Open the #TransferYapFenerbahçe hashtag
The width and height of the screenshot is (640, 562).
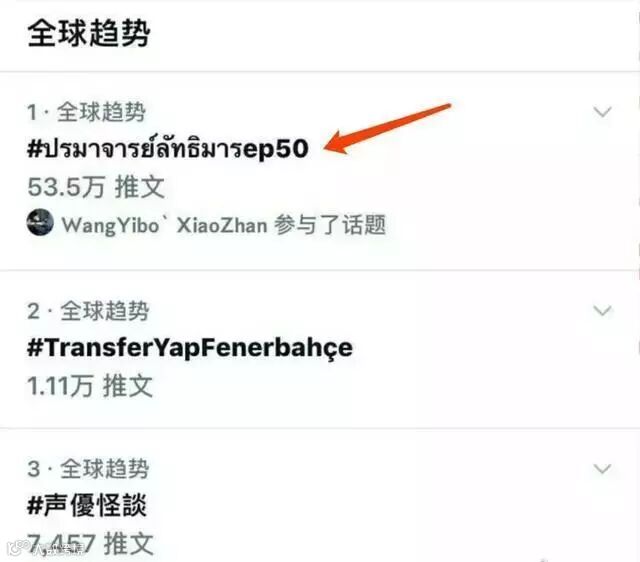tap(190, 348)
